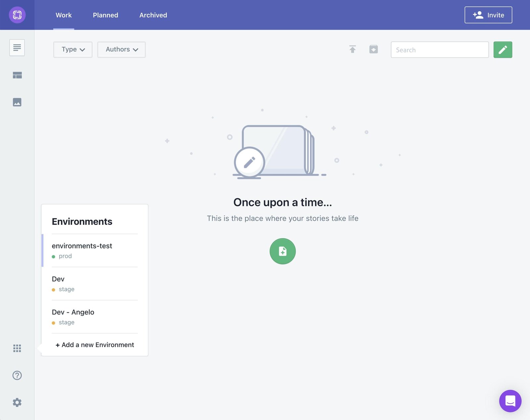The width and height of the screenshot is (530, 420).
Task: Open the Content list sidebar icon
Action: pos(17,48)
